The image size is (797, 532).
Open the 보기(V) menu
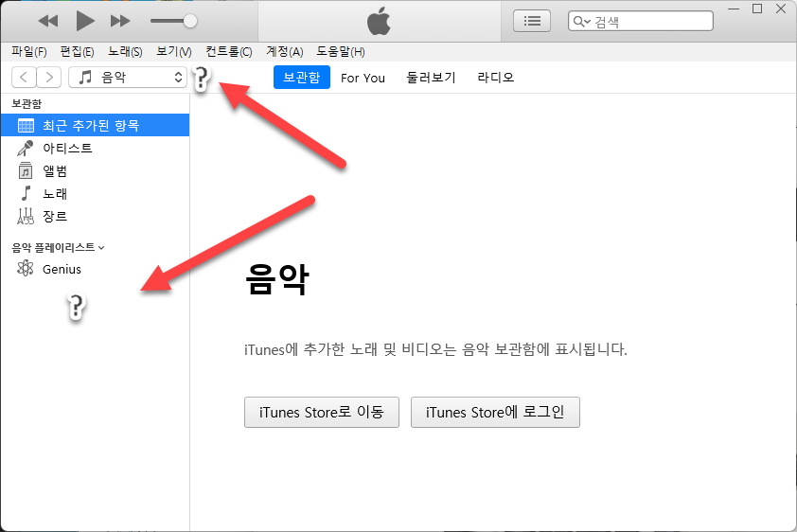coord(174,52)
